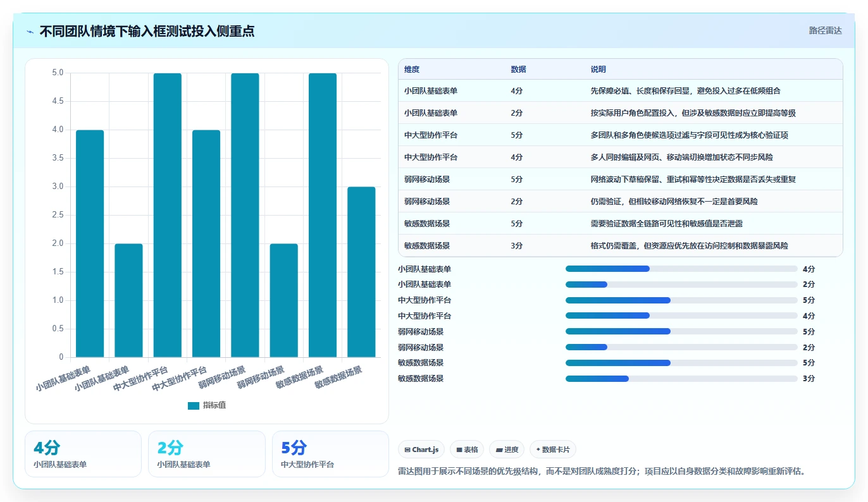The height and width of the screenshot is (502, 868).
Task: Click the 中大型协作平台 progress bar showing 4分
Action: (x=681, y=315)
